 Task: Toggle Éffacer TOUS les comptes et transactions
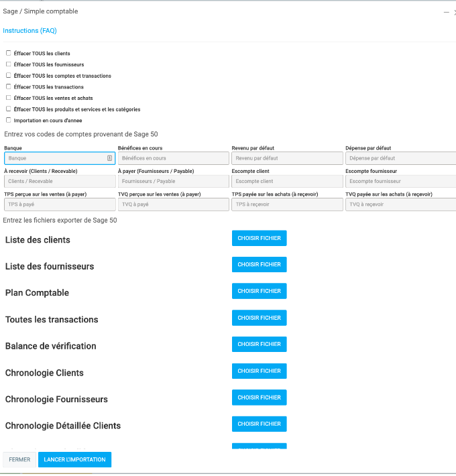click(x=9, y=76)
